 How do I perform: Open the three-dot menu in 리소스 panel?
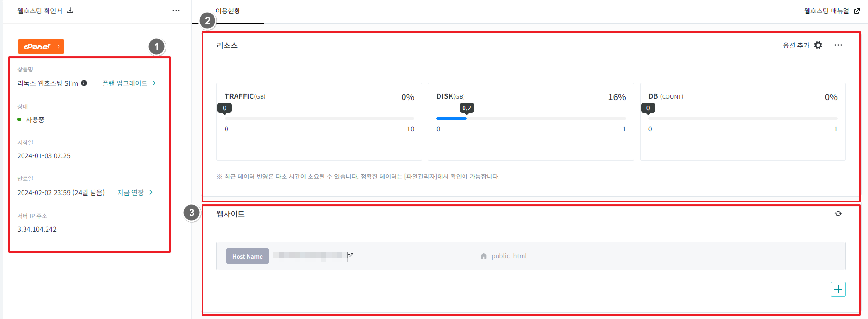click(x=838, y=45)
